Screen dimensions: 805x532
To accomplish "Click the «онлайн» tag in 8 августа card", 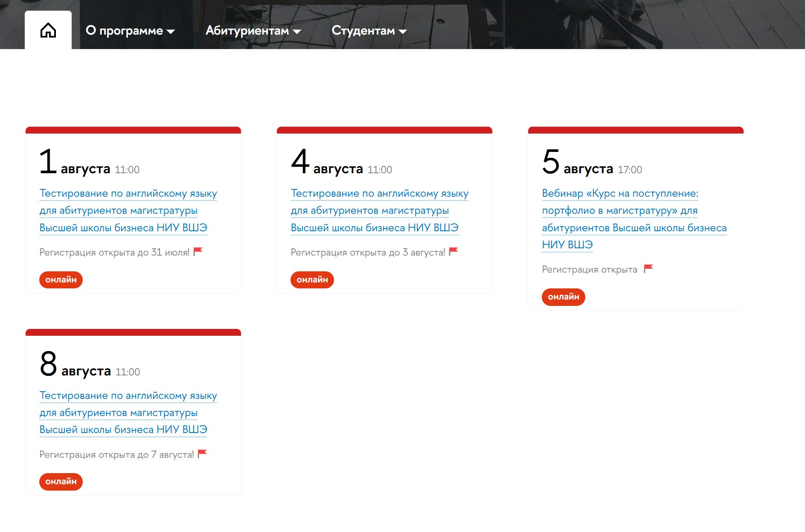I will coord(61,482).
